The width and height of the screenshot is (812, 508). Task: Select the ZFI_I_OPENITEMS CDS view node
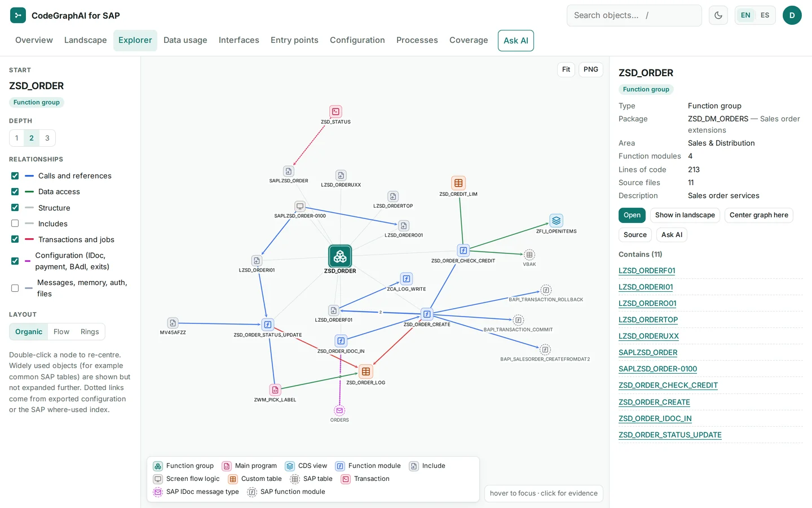[557, 220]
